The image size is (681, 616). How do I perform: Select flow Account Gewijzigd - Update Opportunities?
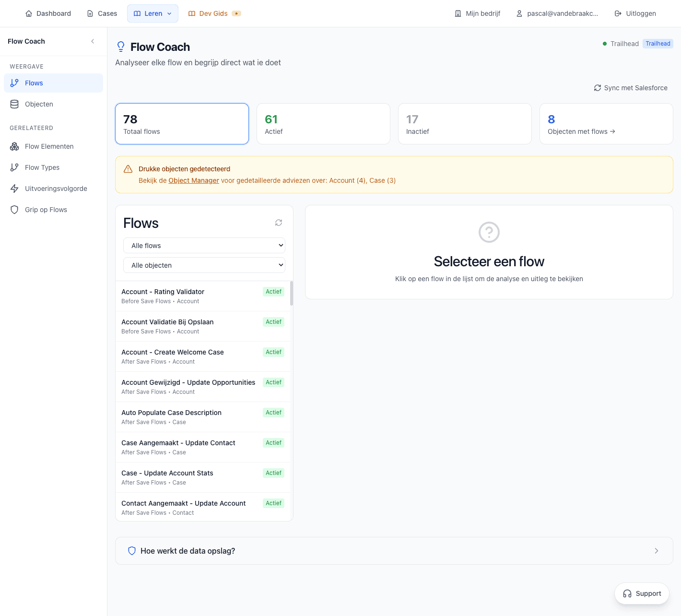pyautogui.click(x=203, y=387)
